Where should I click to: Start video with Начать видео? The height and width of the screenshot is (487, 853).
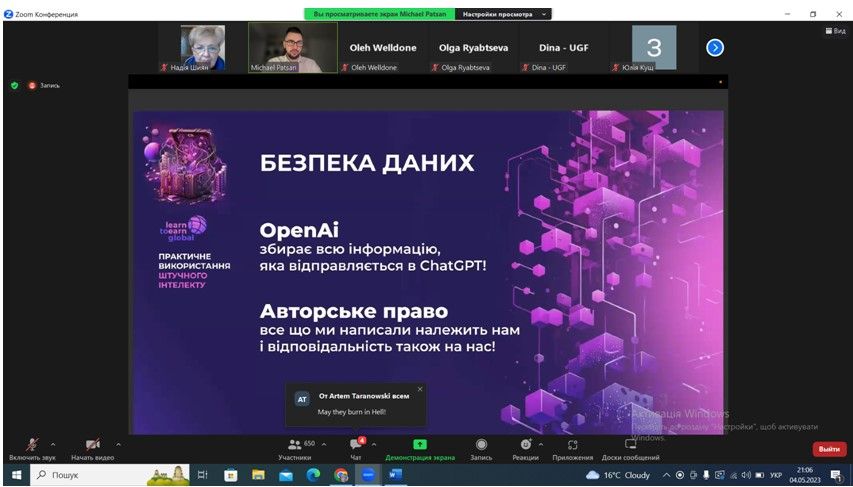pos(92,445)
